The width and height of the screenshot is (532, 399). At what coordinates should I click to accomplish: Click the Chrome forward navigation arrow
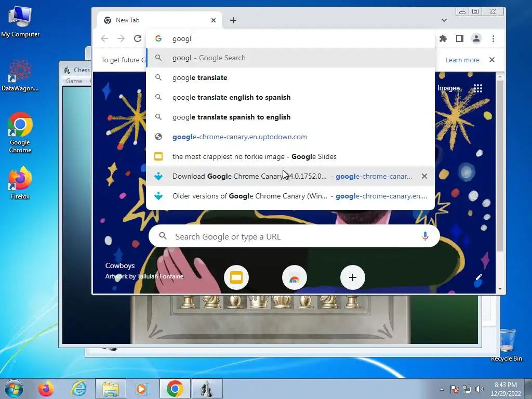121,38
